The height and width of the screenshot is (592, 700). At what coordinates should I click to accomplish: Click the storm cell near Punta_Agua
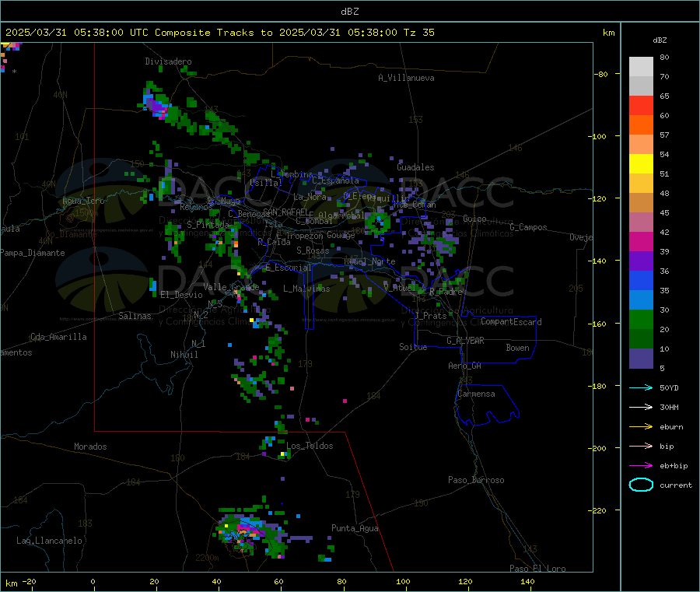pyautogui.click(x=250, y=534)
